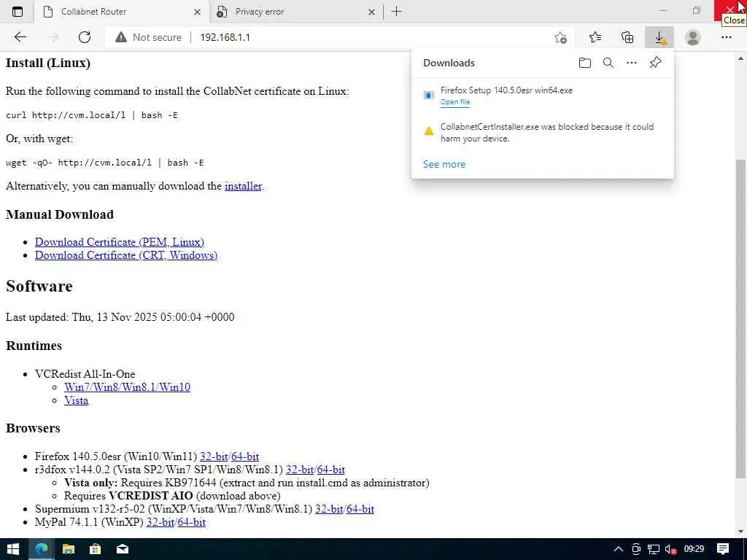The width and height of the screenshot is (747, 560).
Task: Click the grayed Forward arrow
Action: pyautogui.click(x=53, y=37)
